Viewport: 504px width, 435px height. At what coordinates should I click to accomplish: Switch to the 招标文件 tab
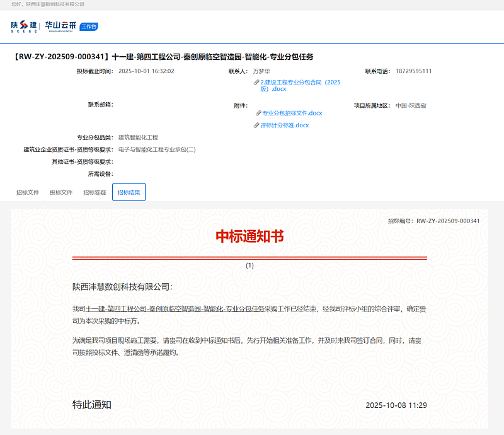pos(28,192)
